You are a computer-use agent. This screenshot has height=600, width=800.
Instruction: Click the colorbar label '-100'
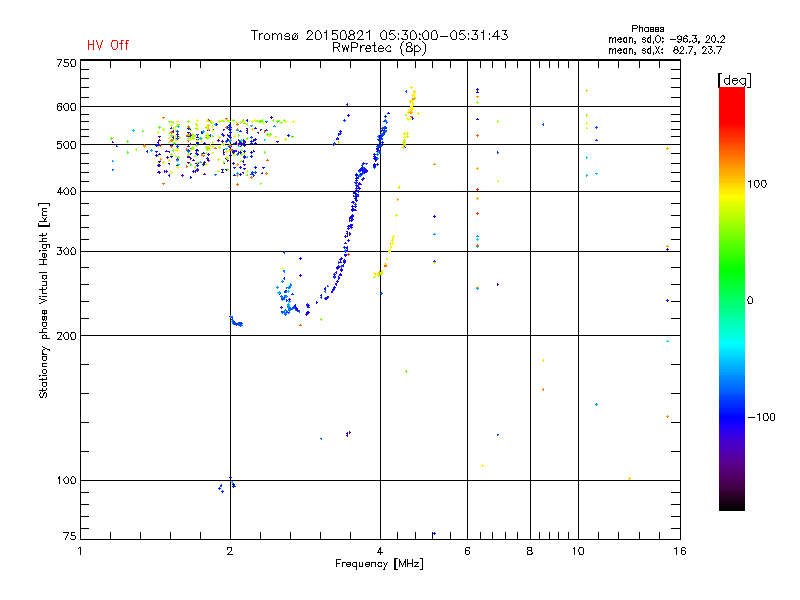click(x=761, y=417)
